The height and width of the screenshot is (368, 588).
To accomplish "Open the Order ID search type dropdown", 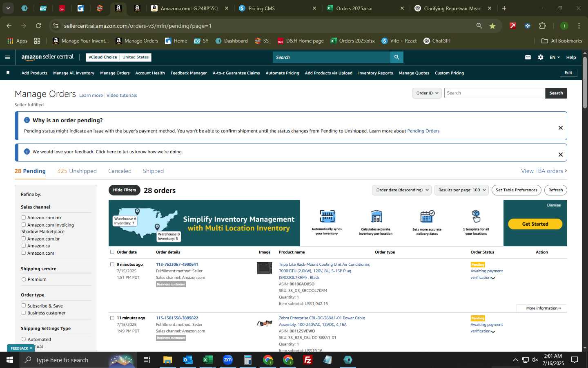I will click(427, 93).
